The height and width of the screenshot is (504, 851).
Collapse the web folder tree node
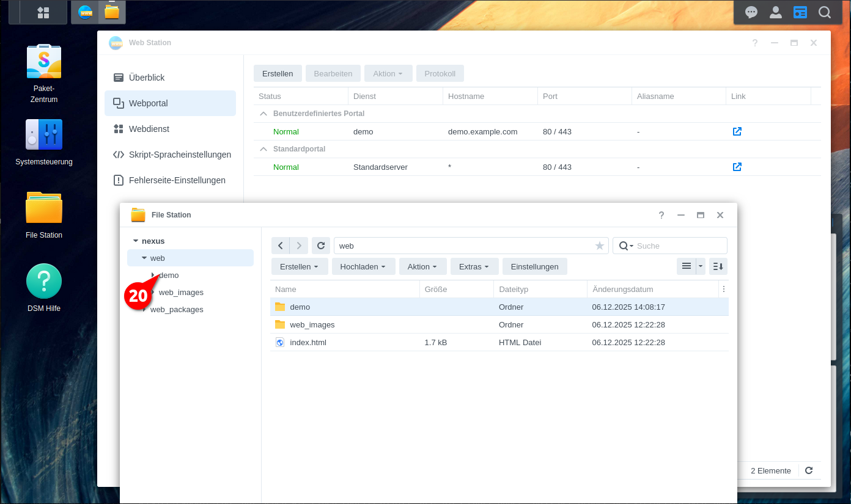(x=144, y=258)
